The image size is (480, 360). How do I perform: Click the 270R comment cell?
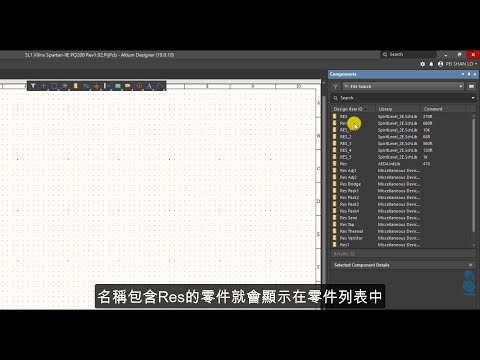428,116
